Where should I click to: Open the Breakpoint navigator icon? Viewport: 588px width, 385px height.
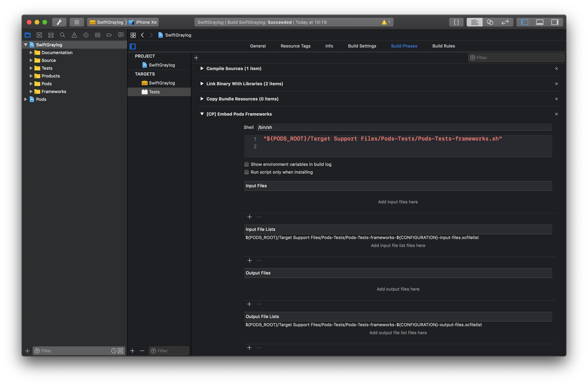click(x=109, y=35)
